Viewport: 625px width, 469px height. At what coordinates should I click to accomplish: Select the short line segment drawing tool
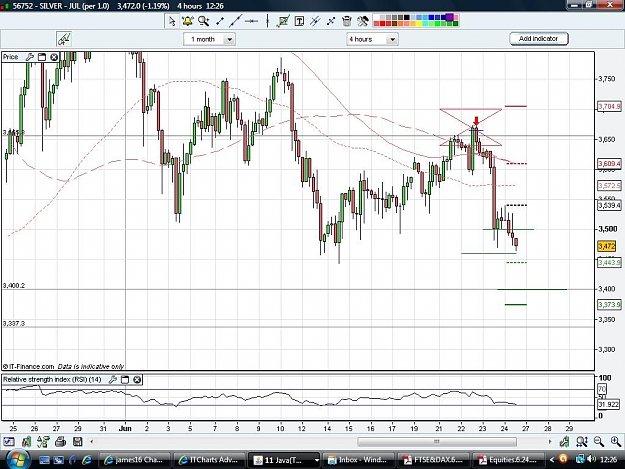coord(220,21)
